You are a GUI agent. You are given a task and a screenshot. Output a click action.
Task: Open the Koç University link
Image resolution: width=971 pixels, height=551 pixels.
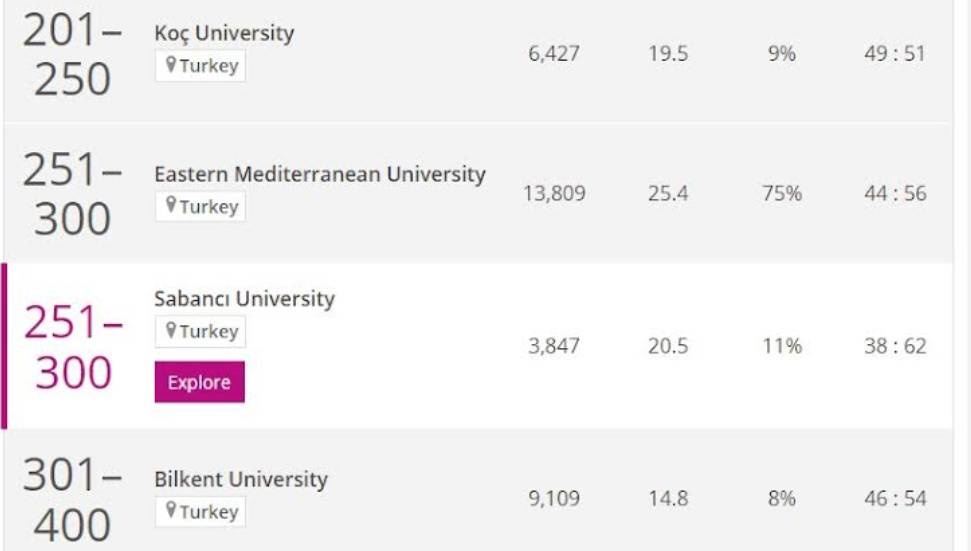pyautogui.click(x=224, y=33)
